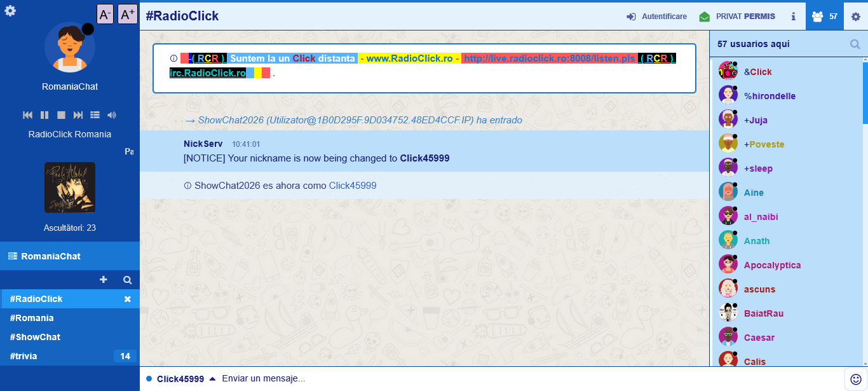Viewport: 868px width, 391px height.
Task: Click avatar icon of Anath
Action: pos(728,240)
